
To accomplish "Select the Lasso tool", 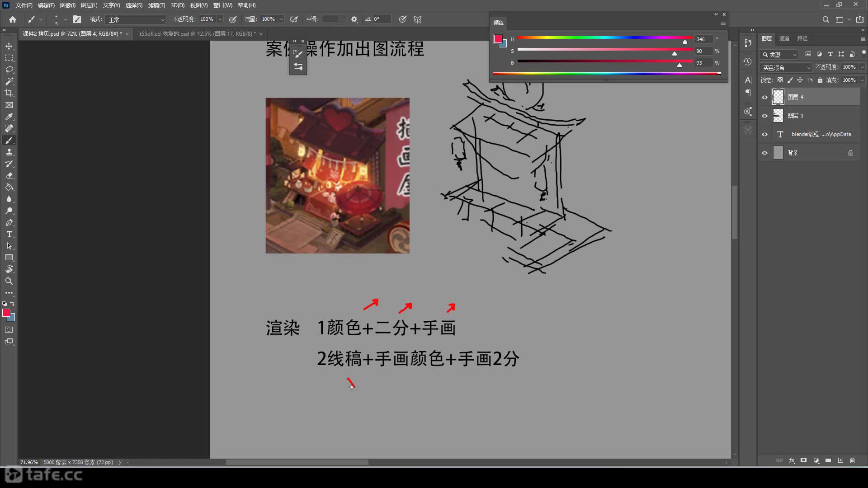I will (x=9, y=70).
